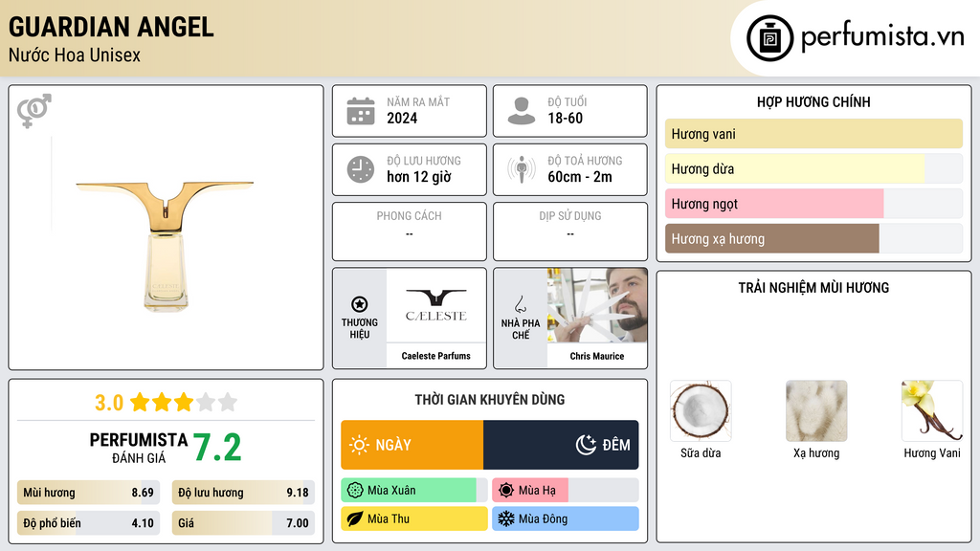The width and height of the screenshot is (980, 551).
Task: Click the Thời gian khuyên dùng heading
Action: [x=490, y=399]
